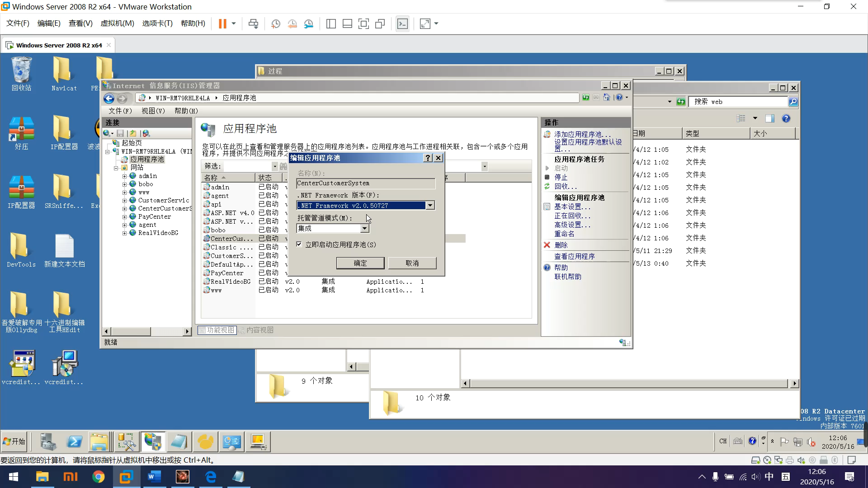Open the 虚拟机(M) menu in VMware
Screen dimensions: 868x488
click(x=117, y=23)
